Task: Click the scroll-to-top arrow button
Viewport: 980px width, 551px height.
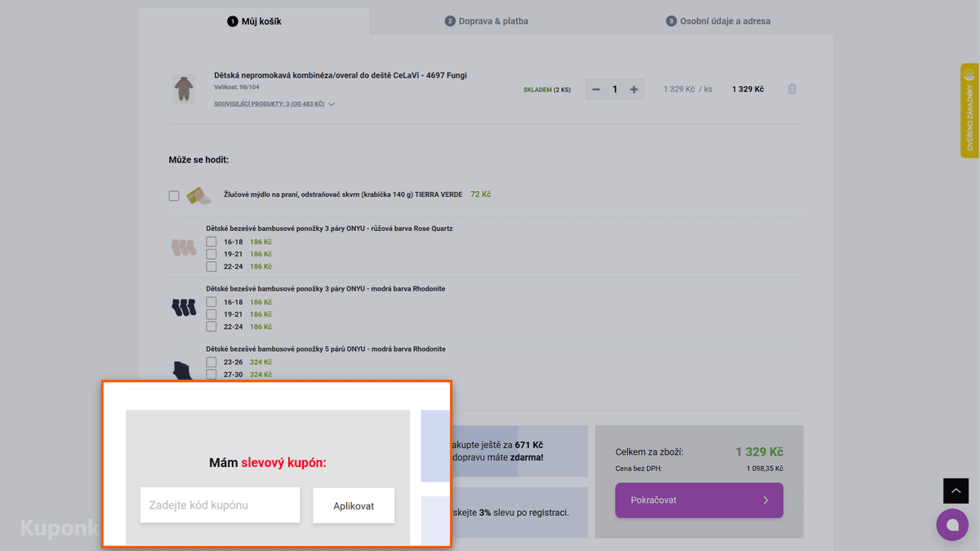Action: [955, 491]
